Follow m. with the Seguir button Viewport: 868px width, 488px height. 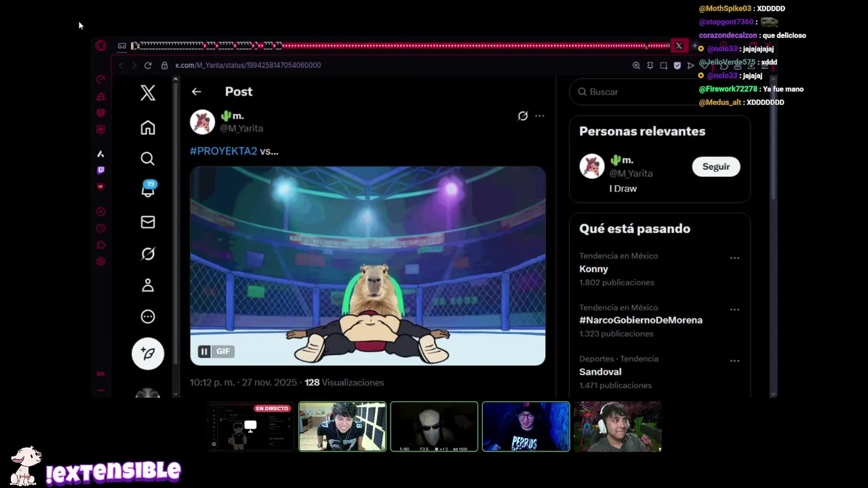pyautogui.click(x=716, y=167)
